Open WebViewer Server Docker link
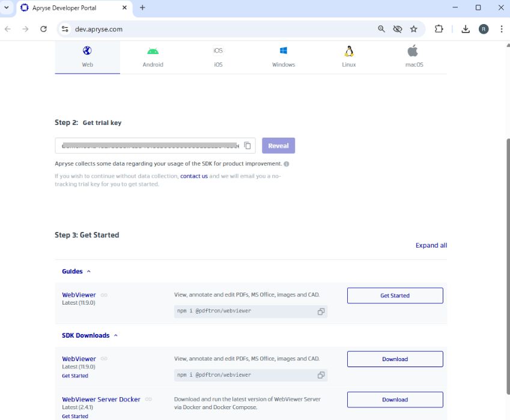 click(101, 399)
